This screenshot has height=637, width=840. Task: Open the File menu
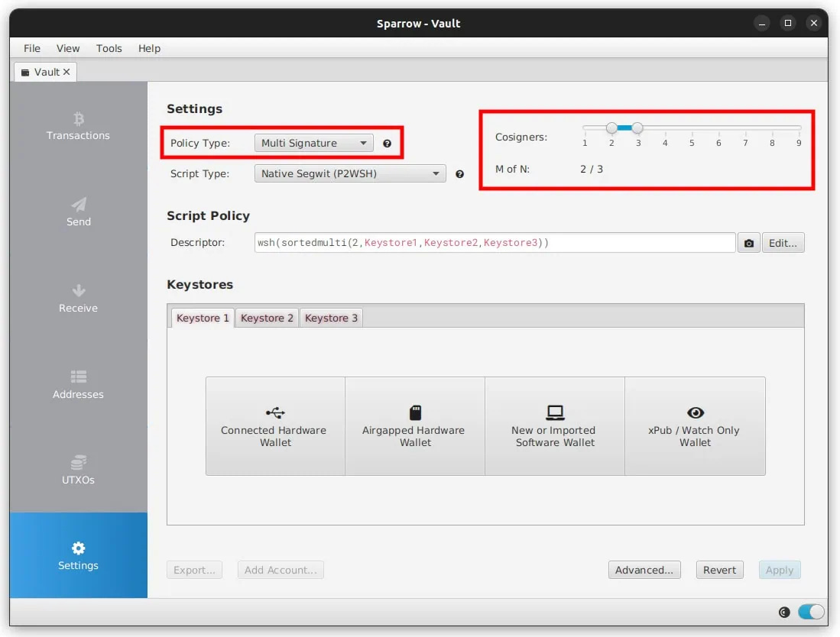click(32, 48)
